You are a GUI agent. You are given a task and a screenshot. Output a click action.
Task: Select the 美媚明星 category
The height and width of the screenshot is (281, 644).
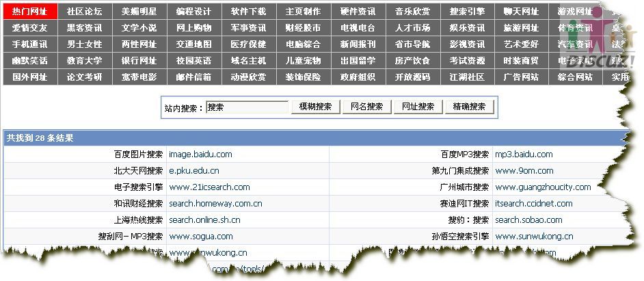click(139, 12)
